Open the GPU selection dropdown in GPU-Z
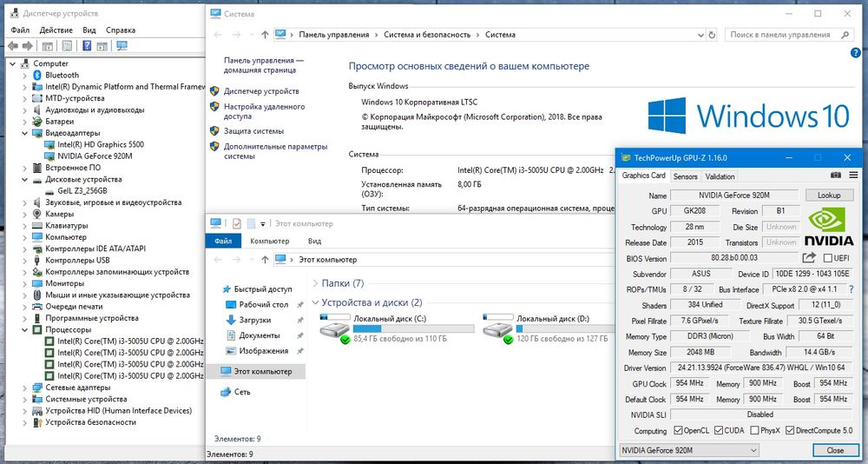The height and width of the screenshot is (464, 868). tap(688, 450)
